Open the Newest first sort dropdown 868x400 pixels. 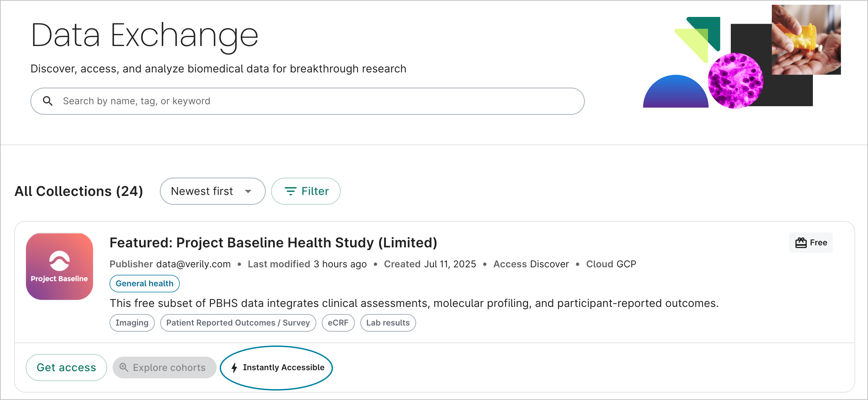(x=212, y=191)
